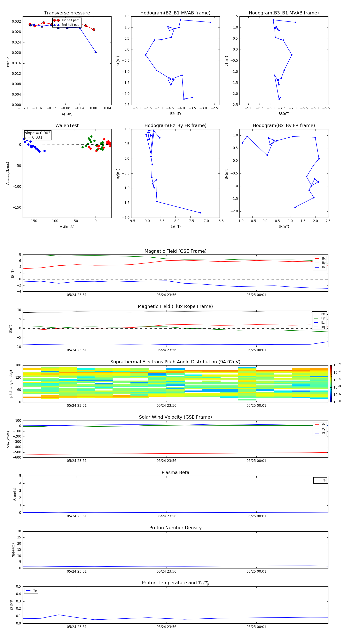This screenshot has height=644, width=351.
Task: Click the 'Pt(nPa)' y-axis label
Action: click(x=8, y=61)
